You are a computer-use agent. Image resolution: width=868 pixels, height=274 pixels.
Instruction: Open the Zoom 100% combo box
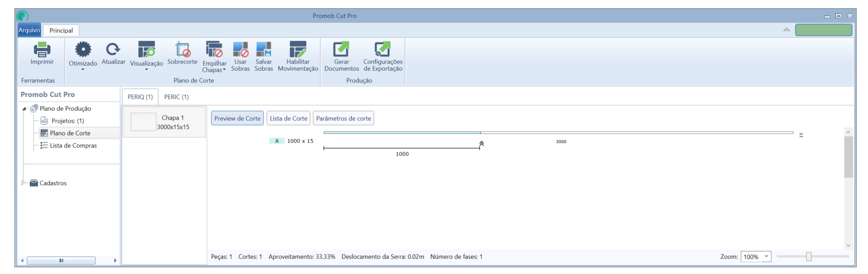755,257
